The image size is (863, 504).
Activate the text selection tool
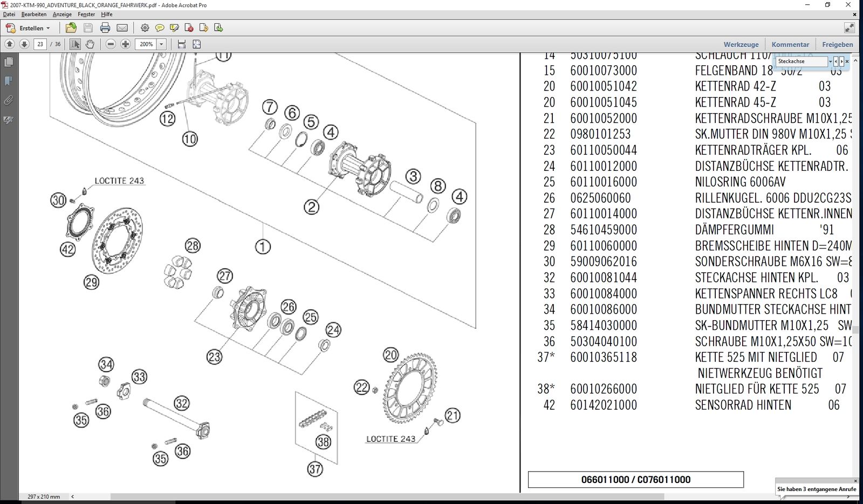click(75, 44)
